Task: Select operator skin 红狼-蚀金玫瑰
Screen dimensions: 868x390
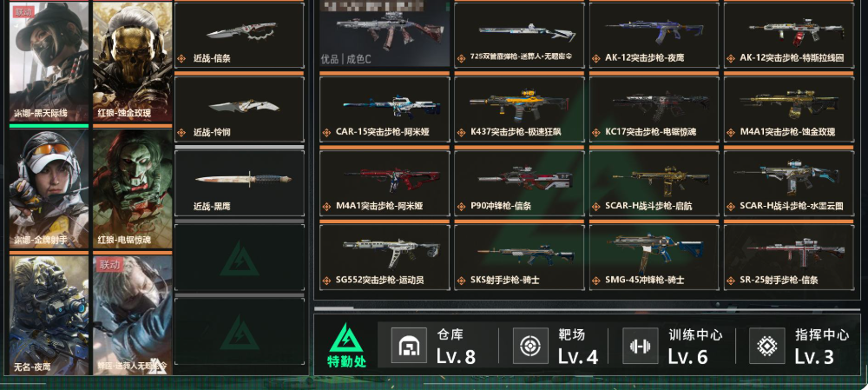Action: [132, 62]
